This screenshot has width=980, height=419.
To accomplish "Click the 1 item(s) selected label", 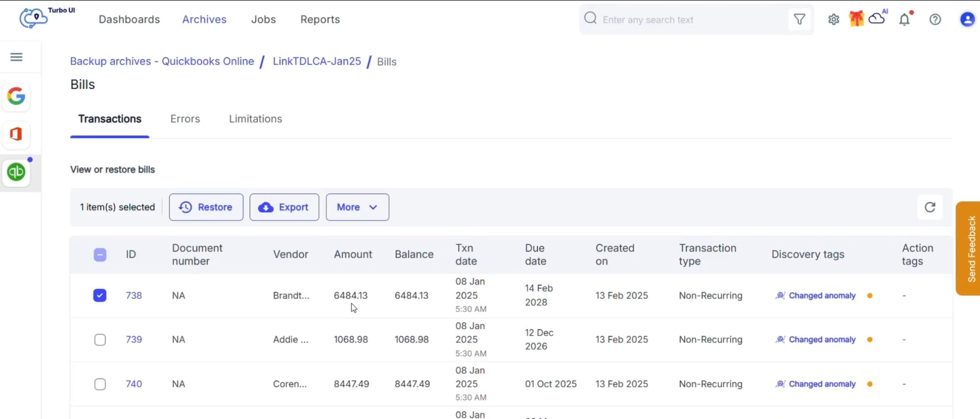I will [118, 207].
